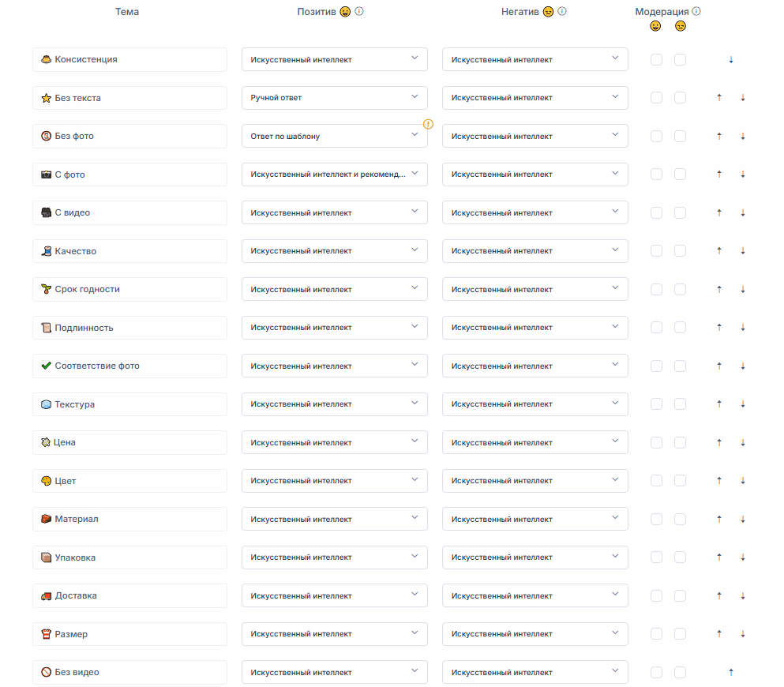The image size is (784, 687).
Task: Click the Цвет topic field
Action: pyautogui.click(x=130, y=481)
